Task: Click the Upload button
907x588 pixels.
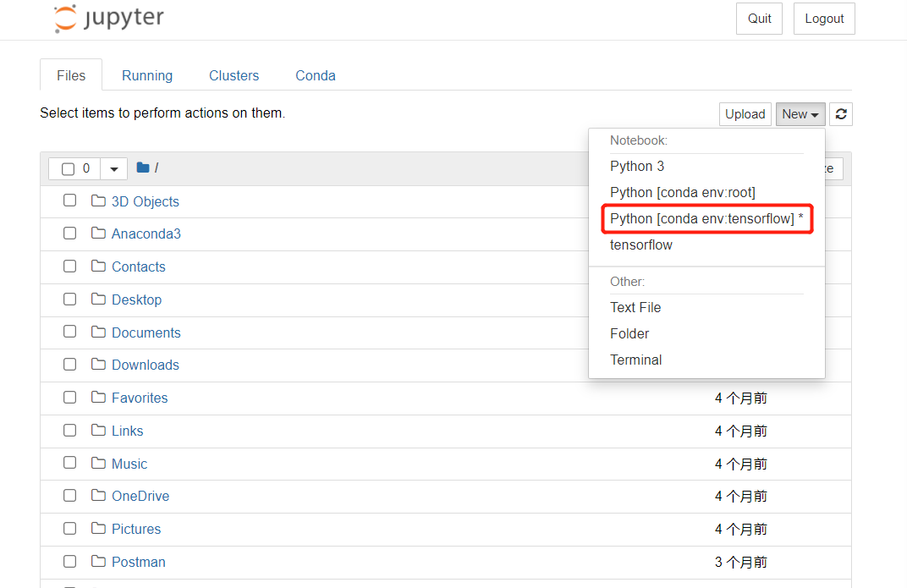Action: pyautogui.click(x=745, y=113)
